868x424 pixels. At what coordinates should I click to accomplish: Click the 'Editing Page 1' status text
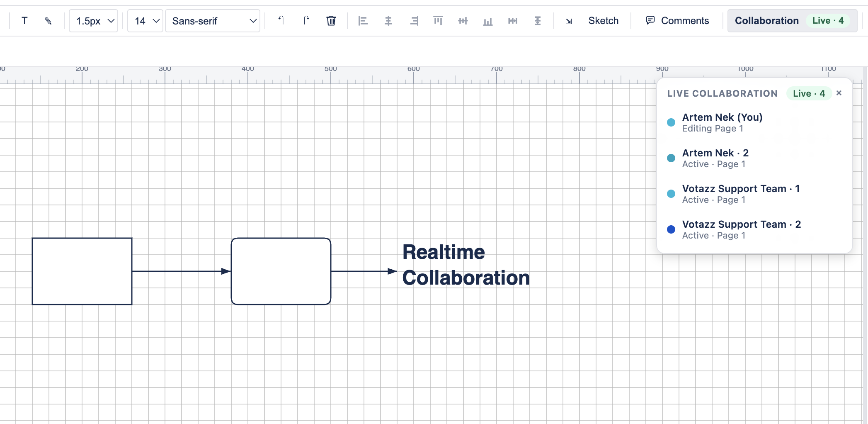coord(713,129)
